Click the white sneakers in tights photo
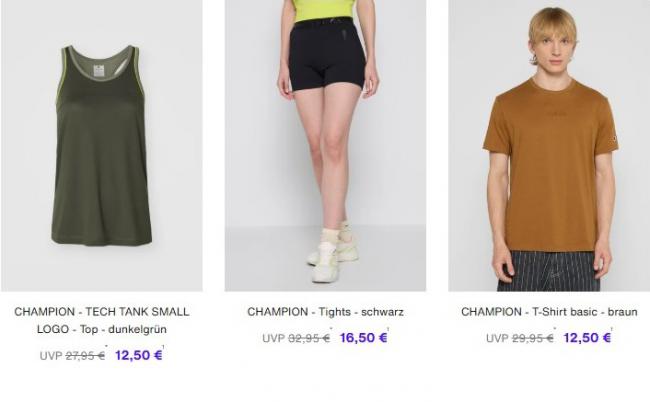 [x=333, y=252]
